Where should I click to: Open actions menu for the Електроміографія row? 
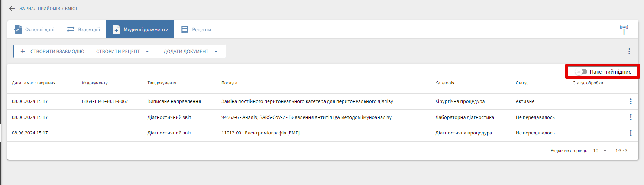[631, 133]
